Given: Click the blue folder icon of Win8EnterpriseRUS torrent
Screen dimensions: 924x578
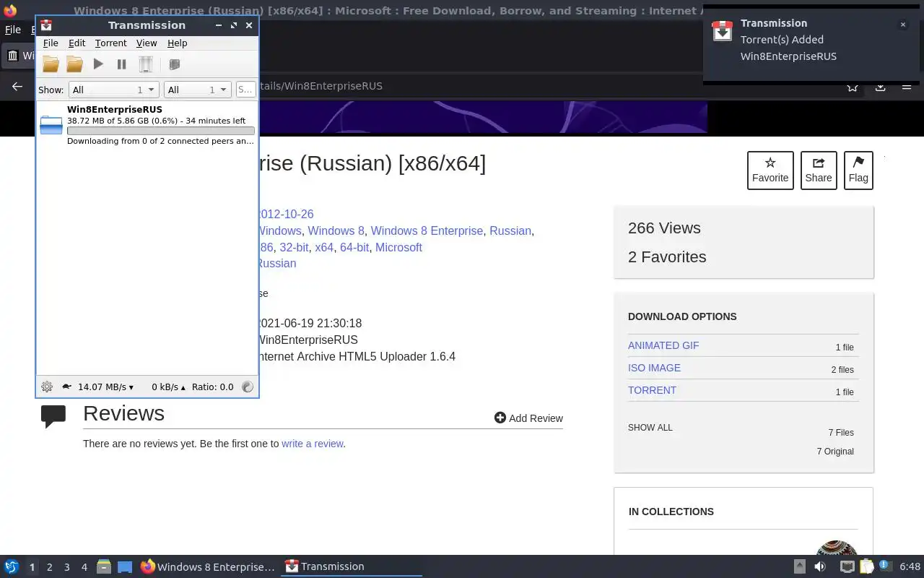Looking at the screenshot, I should click(x=51, y=125).
